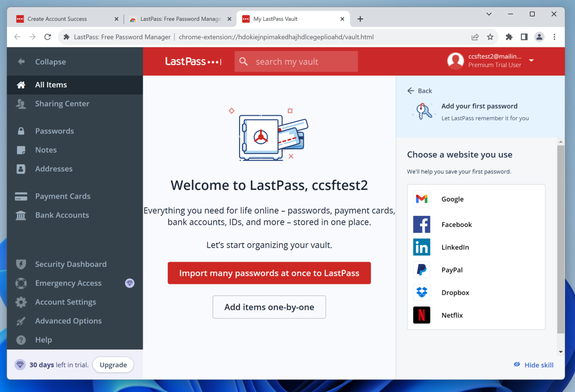Click the browser back arrow
This screenshot has height=392, width=575.
[17, 37]
